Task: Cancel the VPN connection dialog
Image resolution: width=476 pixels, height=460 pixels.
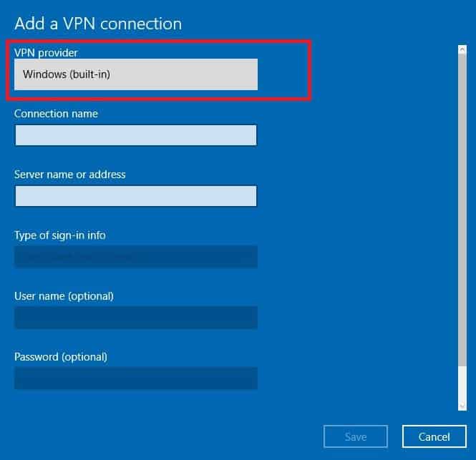Action: [434, 436]
